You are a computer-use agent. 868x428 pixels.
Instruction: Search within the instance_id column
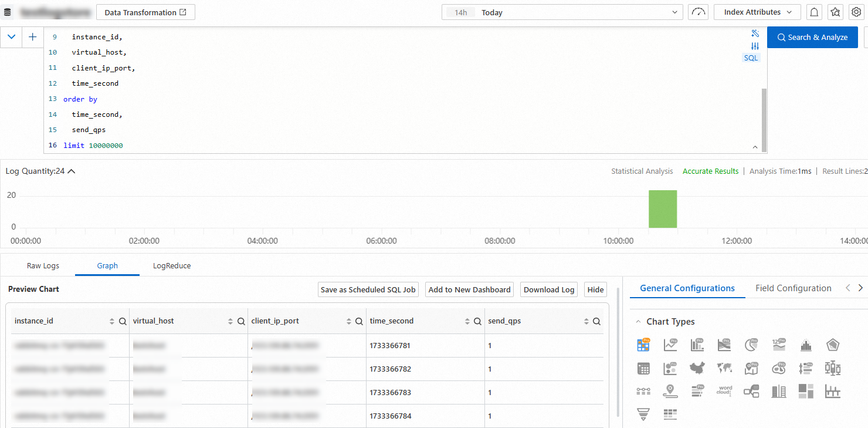[123, 321]
